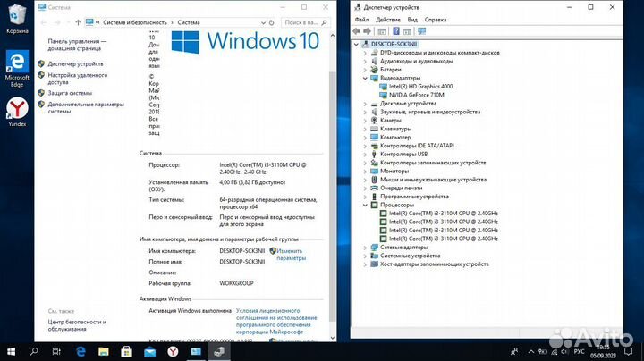This screenshot has width=644, height=361.
Task: Open Вид menu in Device Manager
Action: pyautogui.click(x=412, y=20)
